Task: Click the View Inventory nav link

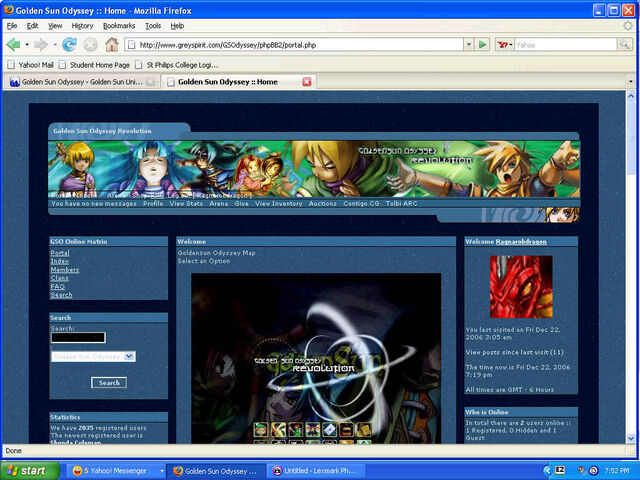Action: [x=279, y=203]
